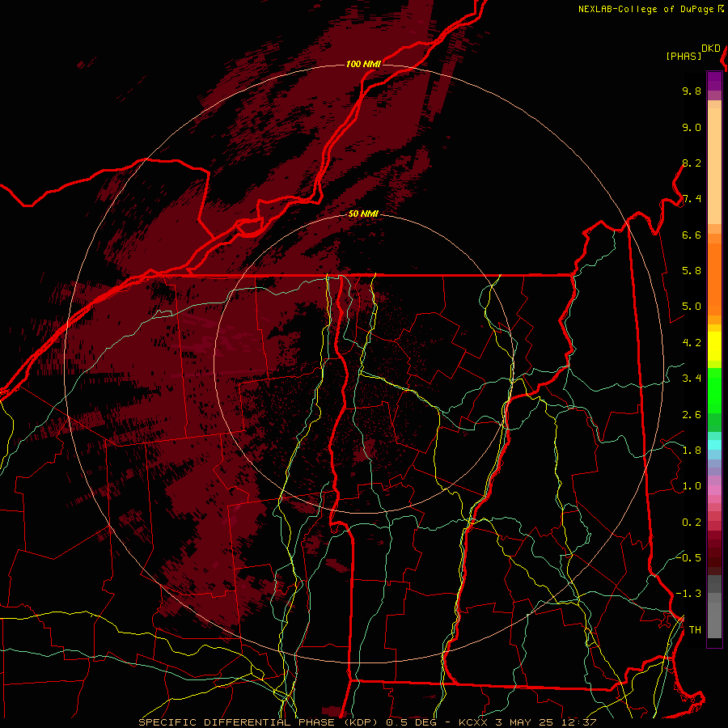Click the -0.5 legend value
The width and height of the screenshot is (728, 728).
coord(688,557)
